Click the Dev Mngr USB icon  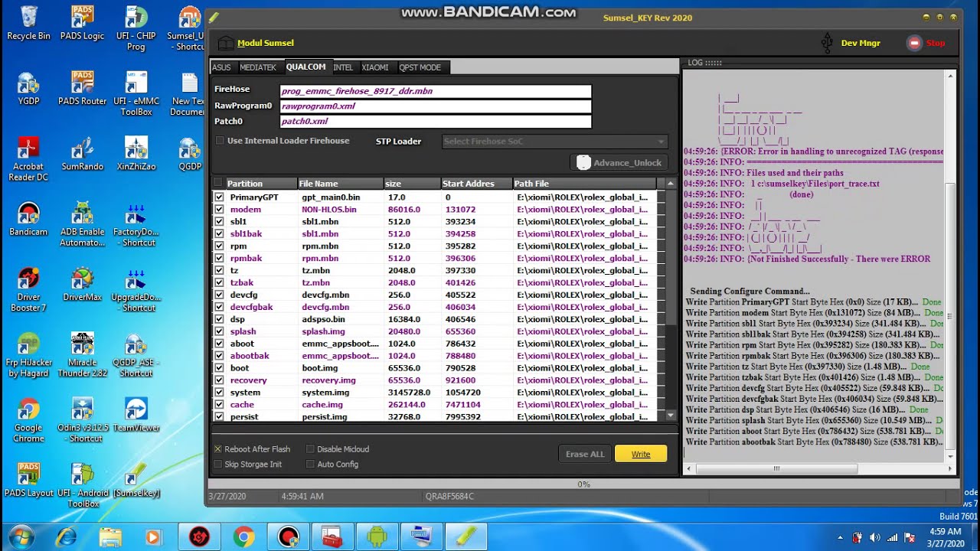click(x=826, y=43)
